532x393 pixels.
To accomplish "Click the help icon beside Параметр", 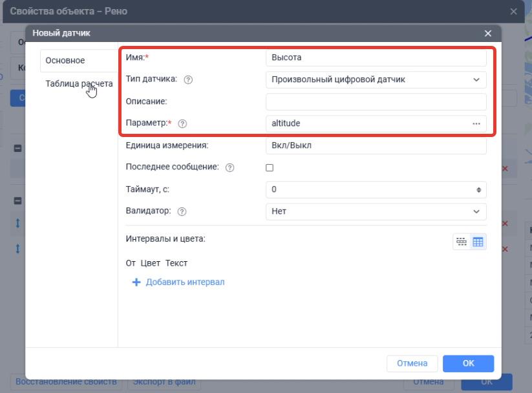I will (x=182, y=123).
